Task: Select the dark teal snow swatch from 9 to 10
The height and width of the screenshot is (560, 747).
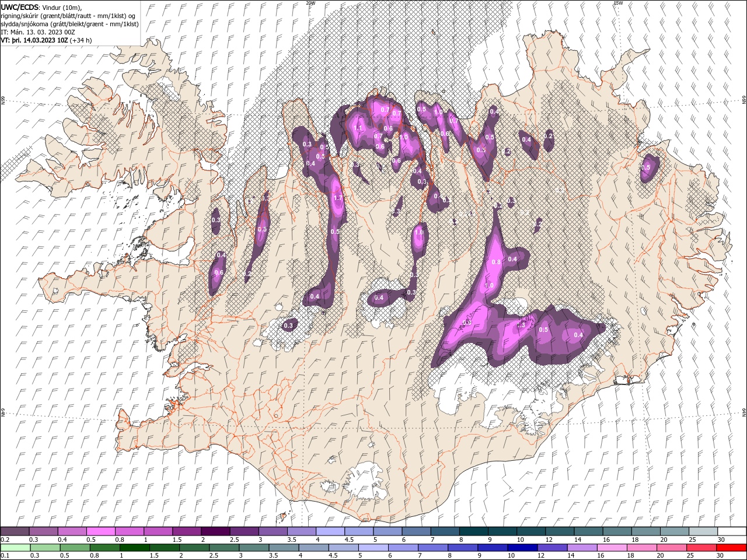Action: pos(502,531)
